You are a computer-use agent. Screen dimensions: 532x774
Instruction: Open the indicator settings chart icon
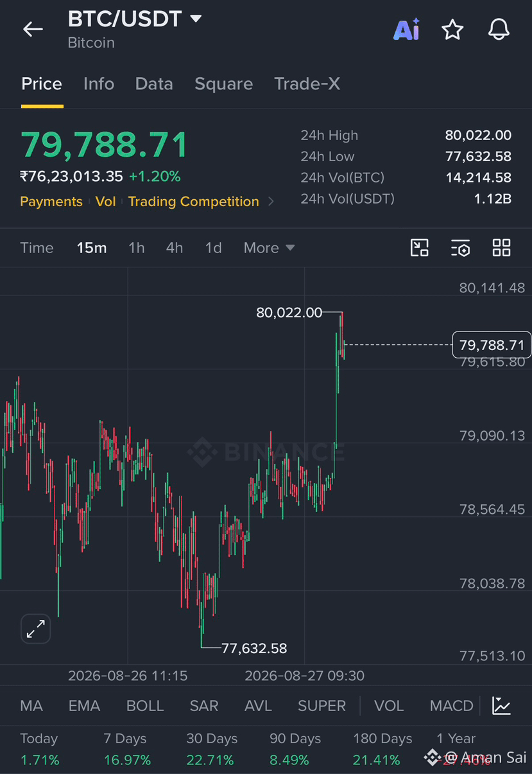pos(501,705)
